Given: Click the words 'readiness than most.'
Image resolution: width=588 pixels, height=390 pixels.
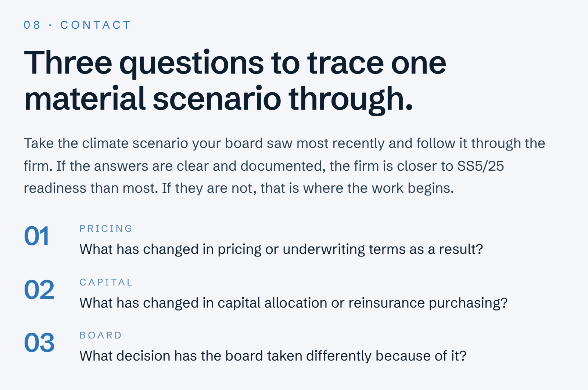Looking at the screenshot, I should click(91, 188).
